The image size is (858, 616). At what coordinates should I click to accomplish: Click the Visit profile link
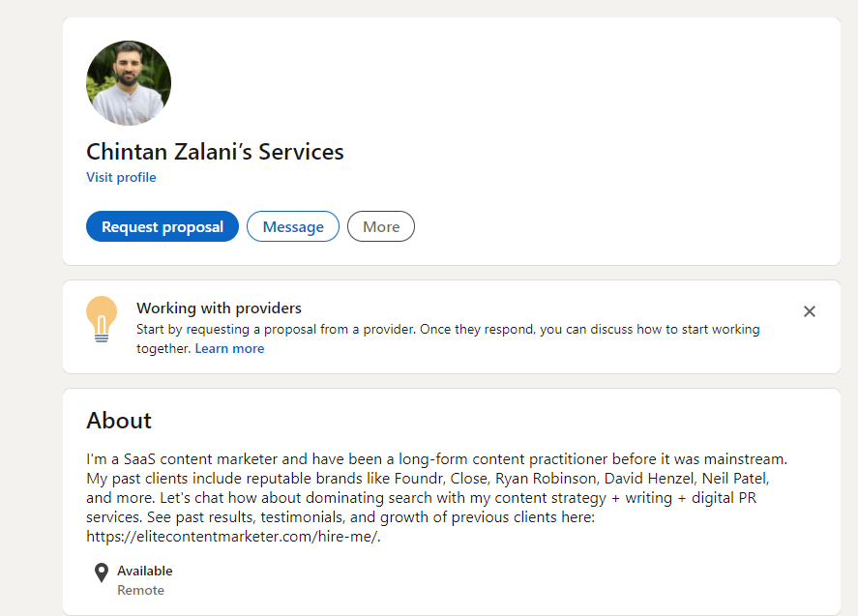(x=121, y=177)
